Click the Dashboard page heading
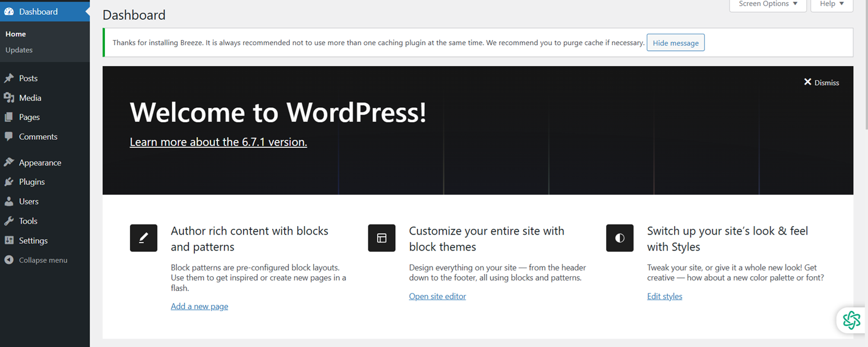This screenshot has height=347, width=868. click(134, 15)
